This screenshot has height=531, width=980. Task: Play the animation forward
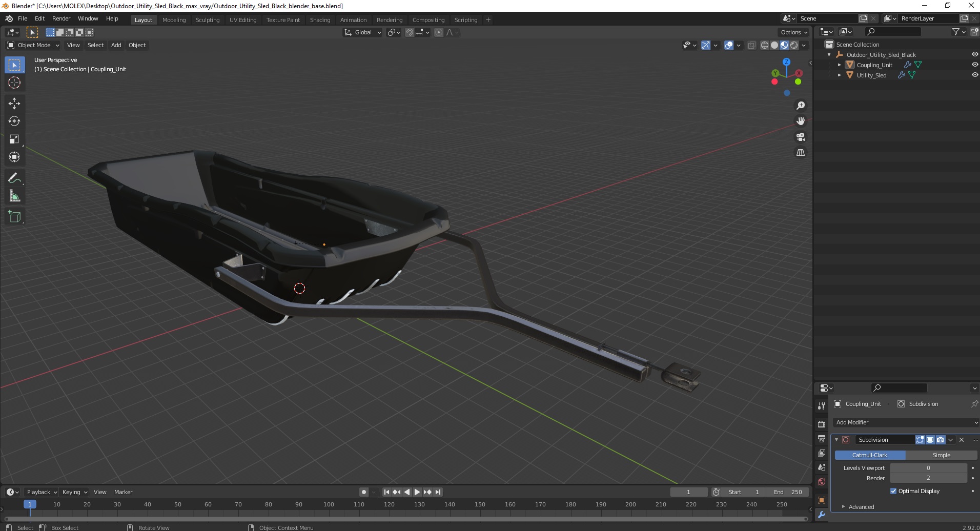(417, 492)
